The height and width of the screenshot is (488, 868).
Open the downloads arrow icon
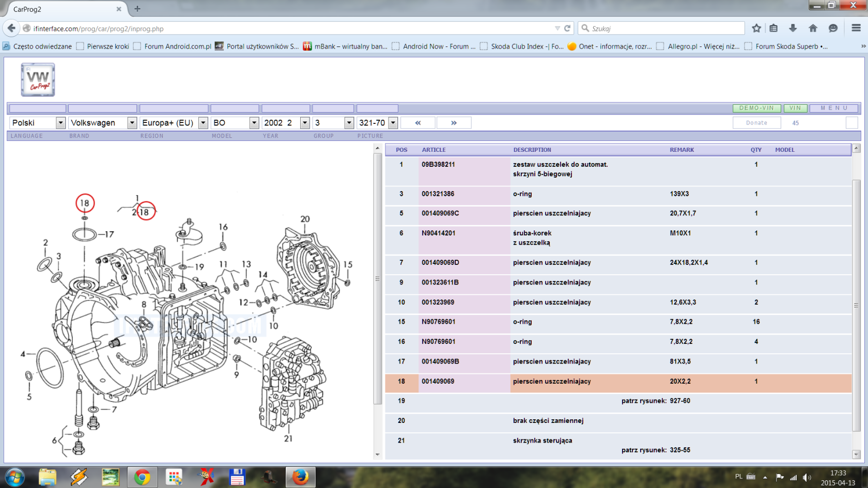point(793,28)
